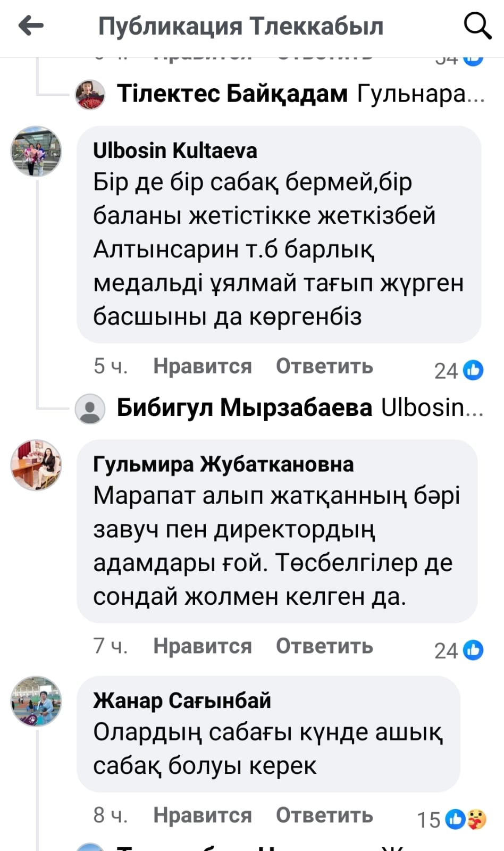Screen dimensions: 504x851
Task: Tap the back arrow icon
Action: tap(31, 26)
